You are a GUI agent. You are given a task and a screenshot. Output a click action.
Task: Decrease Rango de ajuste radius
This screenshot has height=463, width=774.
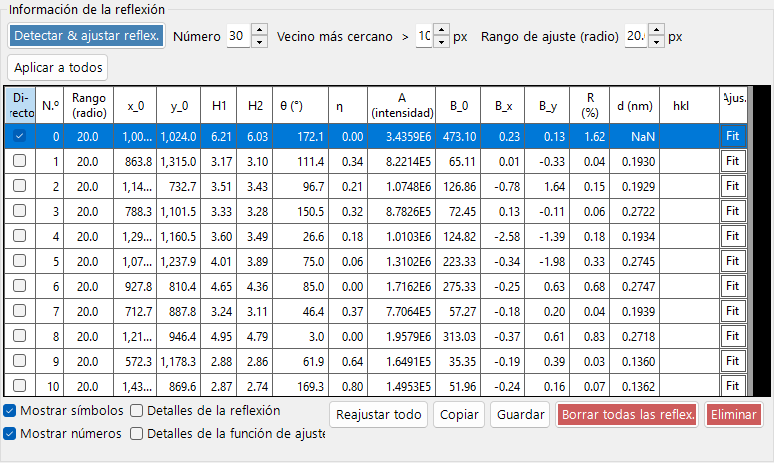click(656, 42)
